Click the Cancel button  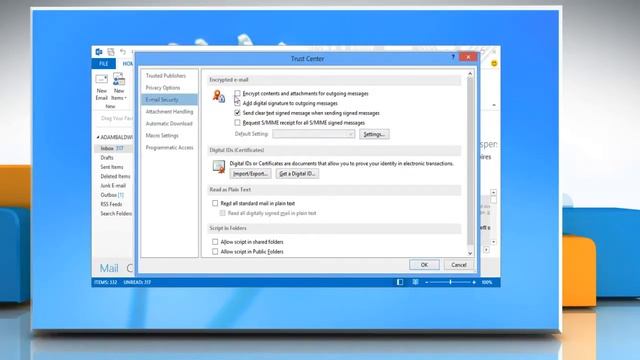459,265
